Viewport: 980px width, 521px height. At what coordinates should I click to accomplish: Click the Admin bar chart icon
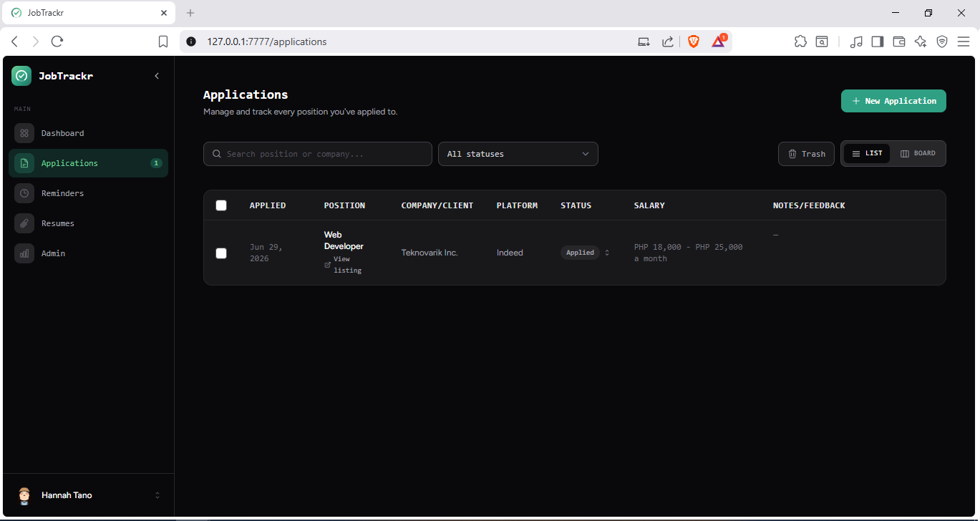[24, 253]
